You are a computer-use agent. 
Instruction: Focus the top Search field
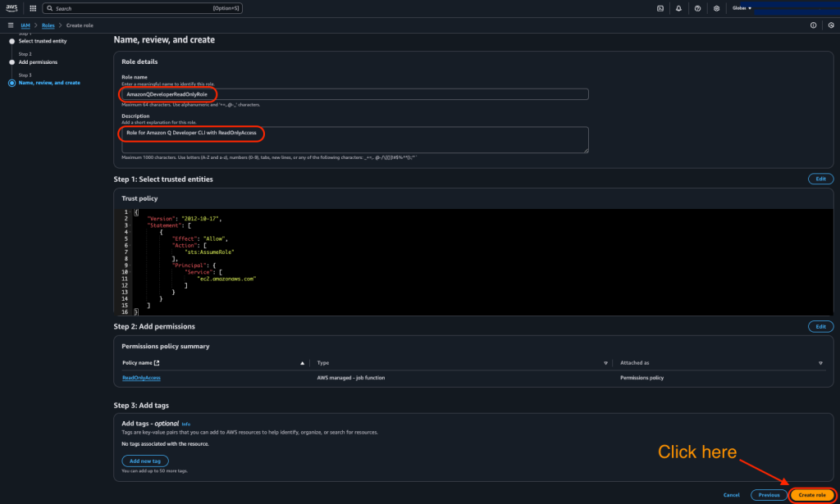pyautogui.click(x=142, y=8)
